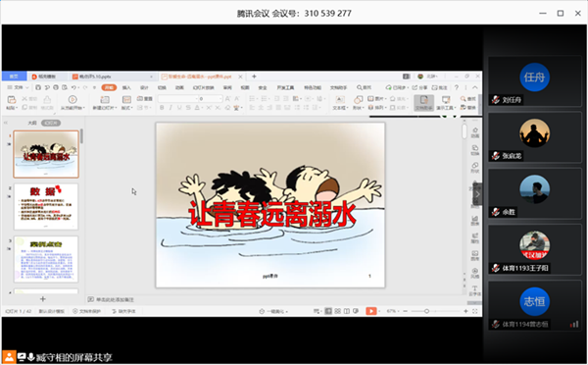588x365 pixels.
Task: Open the Slide Show ribbon tab
Action: pyautogui.click(x=203, y=87)
